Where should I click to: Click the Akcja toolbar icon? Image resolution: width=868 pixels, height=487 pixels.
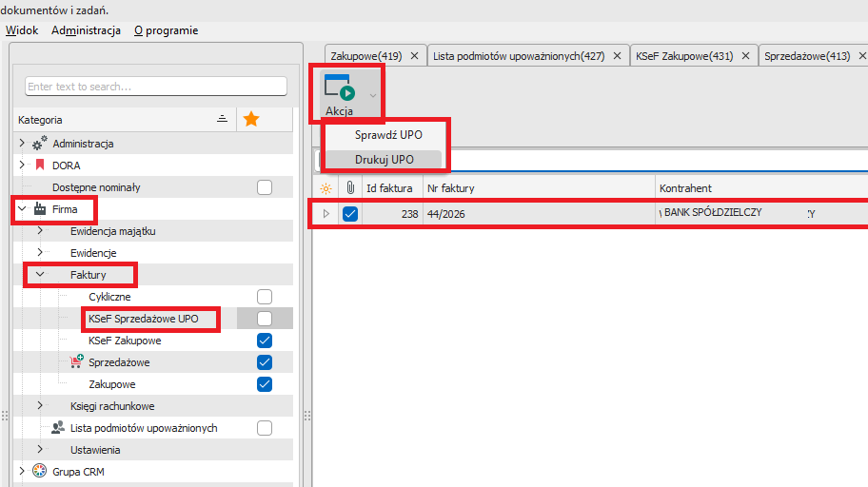340,88
